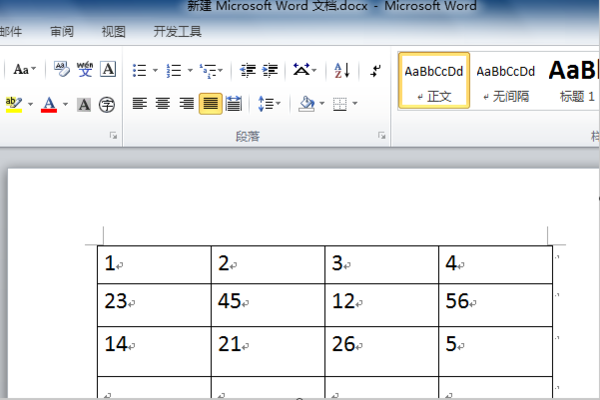Viewport: 600px width, 400px height.
Task: Open the Multilevel List menu
Action: coord(211,71)
